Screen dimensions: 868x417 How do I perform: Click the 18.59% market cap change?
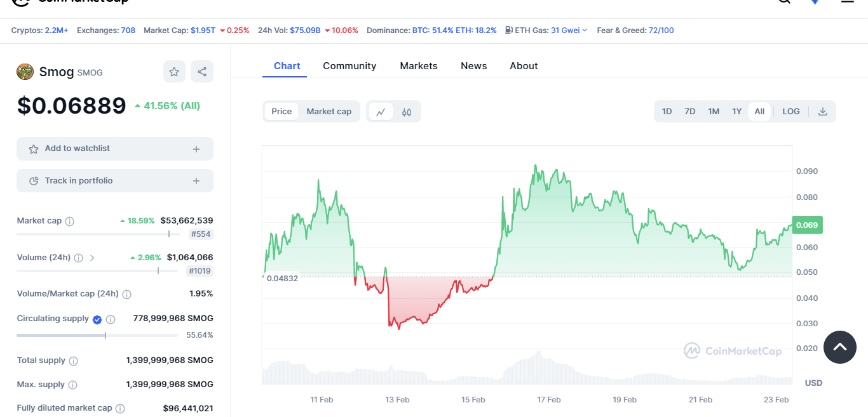[x=137, y=221]
